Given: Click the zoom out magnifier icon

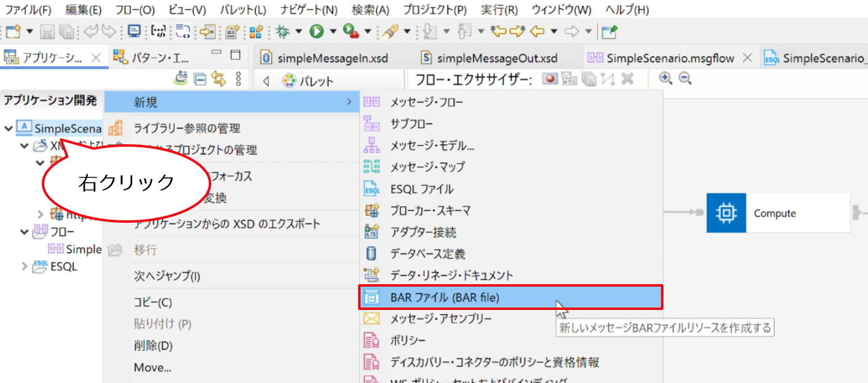Looking at the screenshot, I should click(x=685, y=78).
